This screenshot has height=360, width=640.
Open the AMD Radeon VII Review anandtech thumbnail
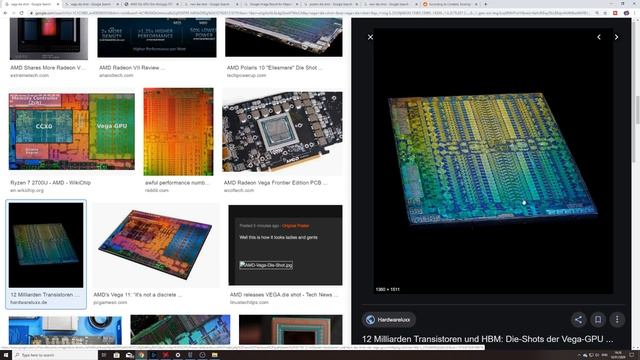click(x=157, y=38)
